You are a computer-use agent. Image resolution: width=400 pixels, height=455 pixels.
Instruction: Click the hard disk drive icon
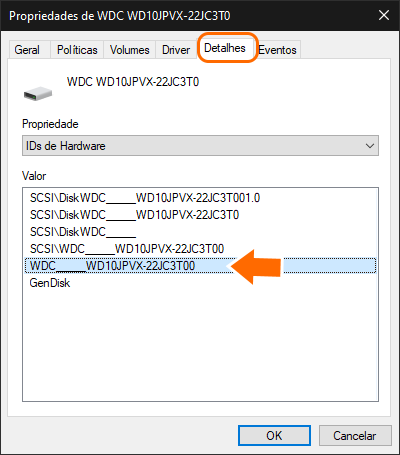(x=38, y=93)
